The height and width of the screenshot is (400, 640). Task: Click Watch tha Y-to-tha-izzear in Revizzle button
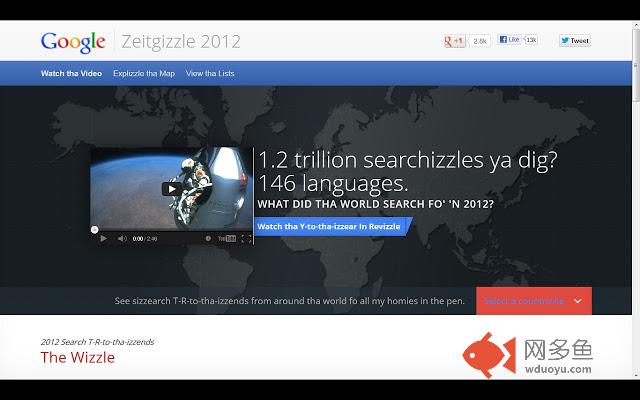point(333,227)
